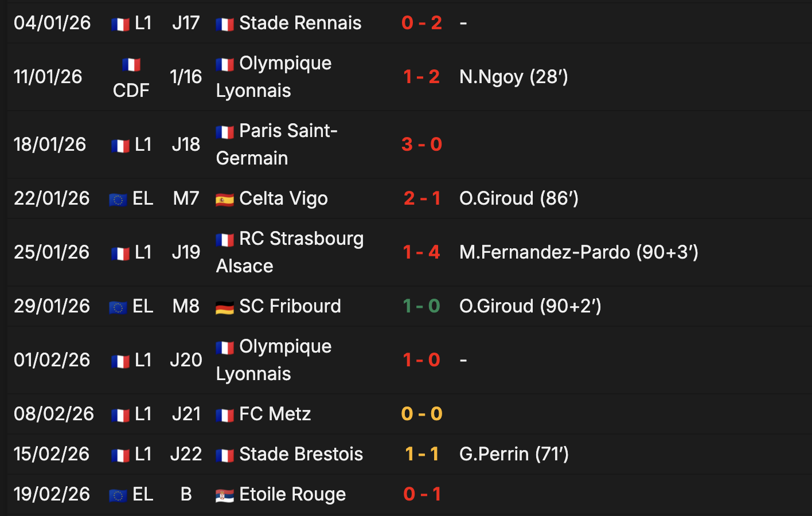Click the Spanish flag next to Celta Vigo
812x516 pixels.
click(224, 200)
